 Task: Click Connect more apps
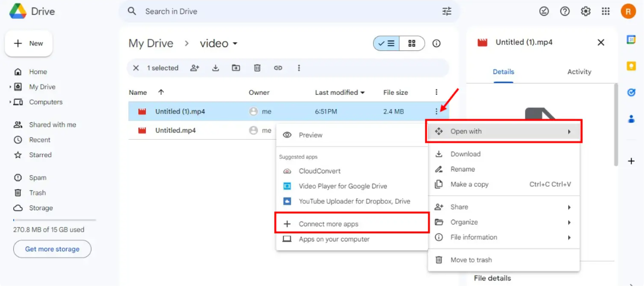pos(352,224)
